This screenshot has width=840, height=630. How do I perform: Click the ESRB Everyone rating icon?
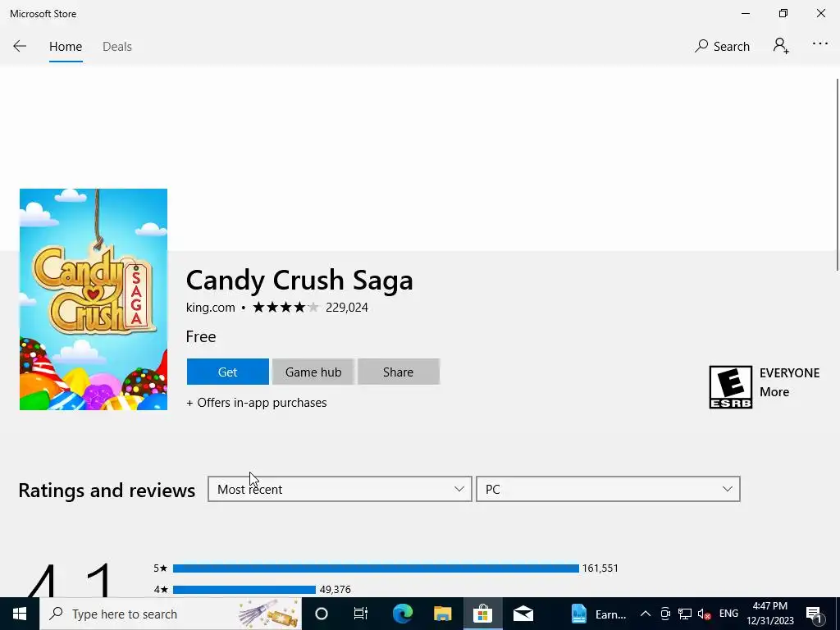point(730,387)
